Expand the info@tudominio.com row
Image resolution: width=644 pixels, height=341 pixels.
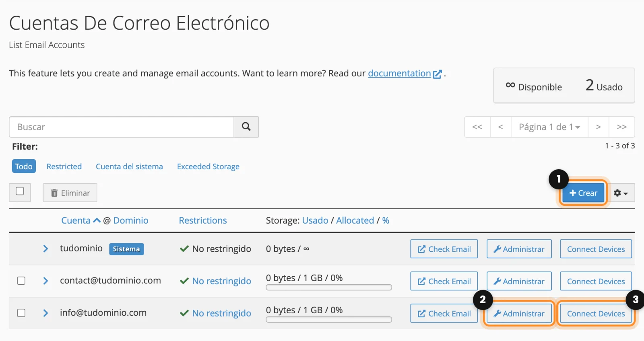[45, 313]
